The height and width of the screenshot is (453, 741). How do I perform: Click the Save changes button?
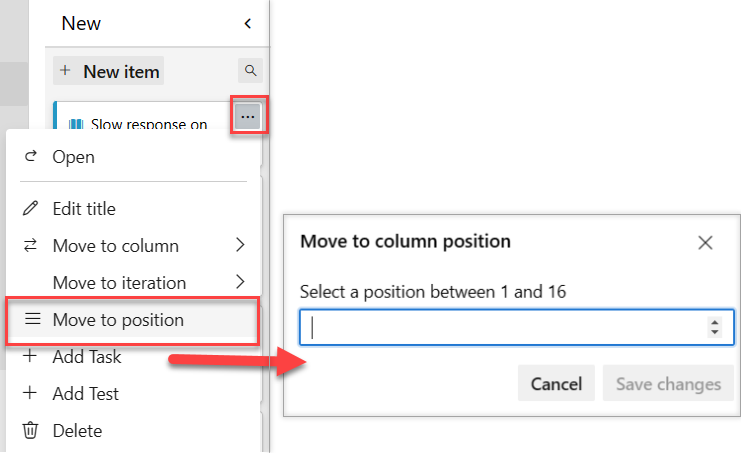[x=668, y=383]
